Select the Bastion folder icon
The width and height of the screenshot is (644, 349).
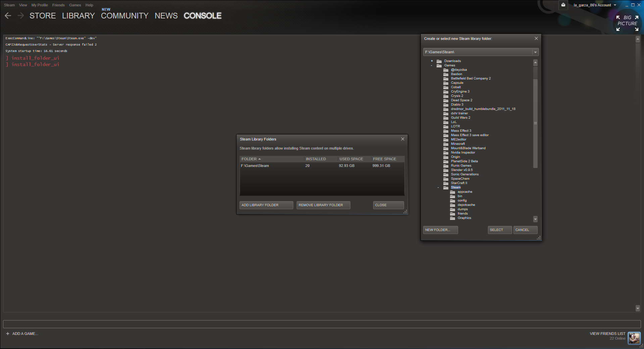446,74
